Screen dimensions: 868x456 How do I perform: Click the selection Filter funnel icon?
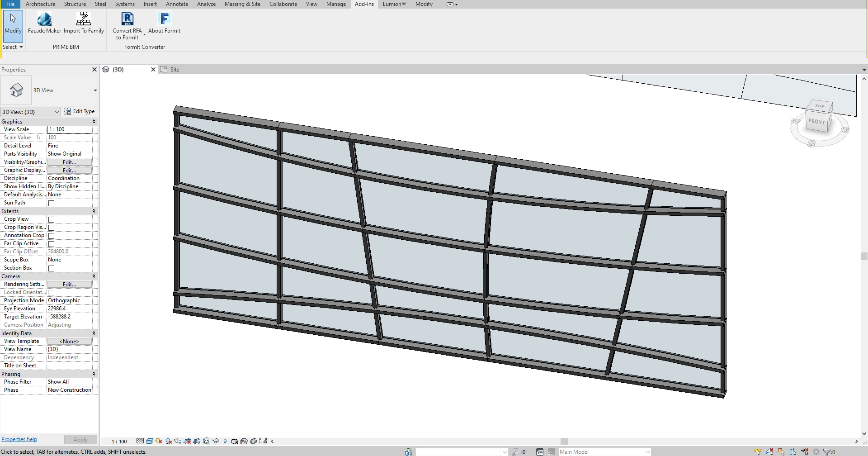tap(828, 451)
